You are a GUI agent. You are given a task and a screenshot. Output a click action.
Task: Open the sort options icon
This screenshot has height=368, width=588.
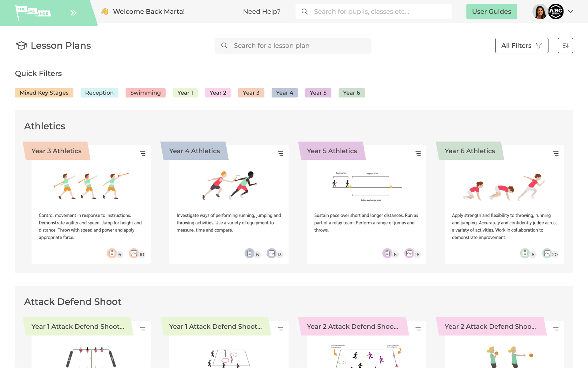pos(565,45)
